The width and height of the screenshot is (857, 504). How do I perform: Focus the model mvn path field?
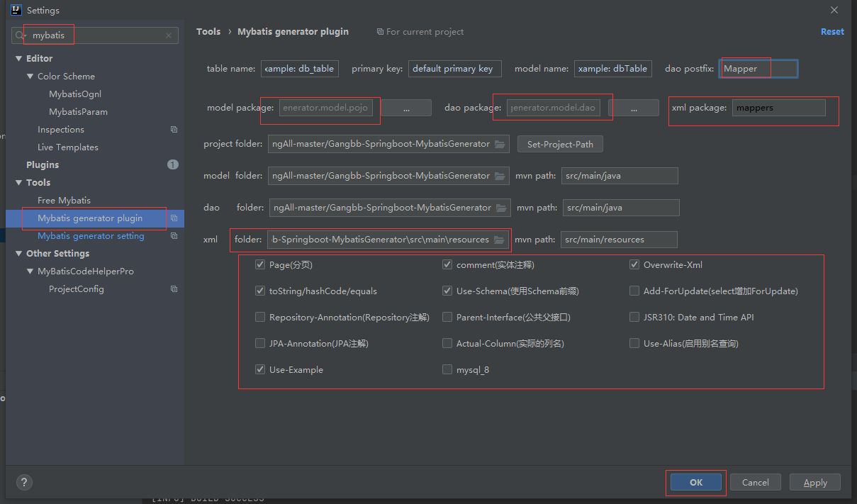pyautogui.click(x=620, y=176)
